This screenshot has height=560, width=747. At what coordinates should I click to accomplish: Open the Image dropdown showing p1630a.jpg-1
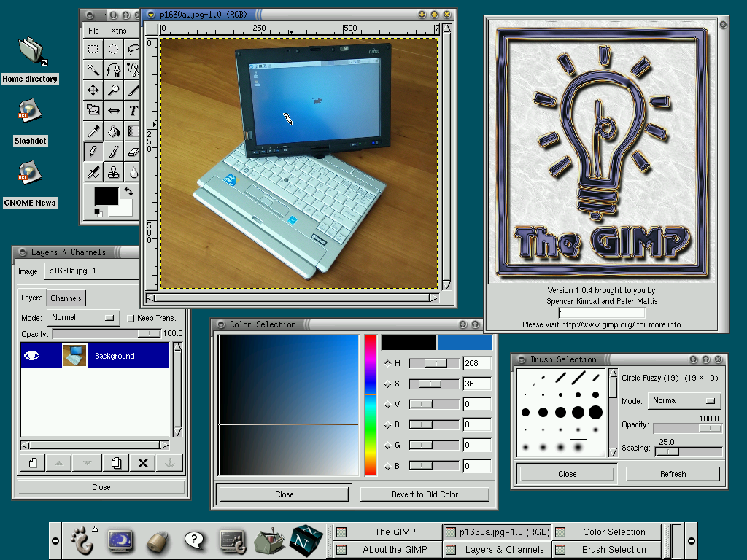coord(93,271)
